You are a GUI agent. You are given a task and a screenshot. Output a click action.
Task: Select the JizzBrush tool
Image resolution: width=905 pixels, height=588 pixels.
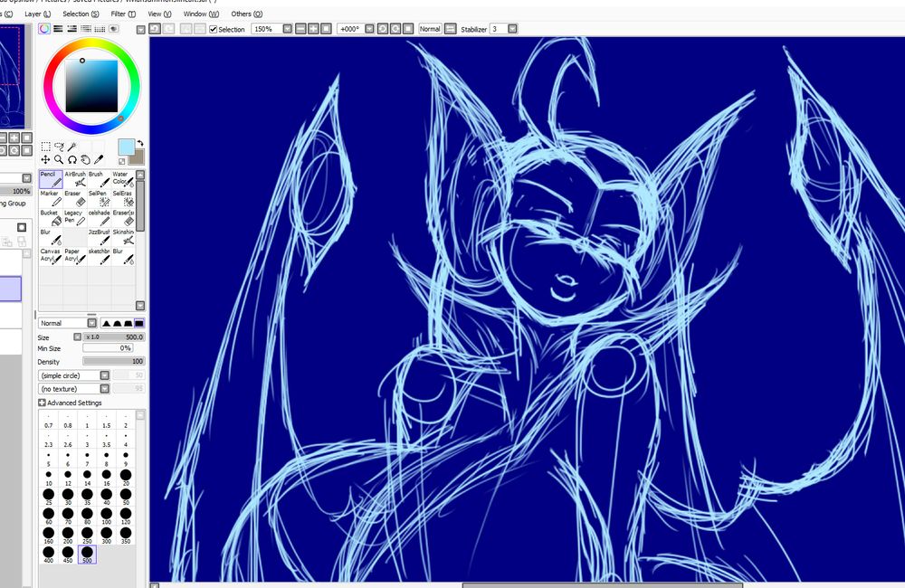(100, 237)
